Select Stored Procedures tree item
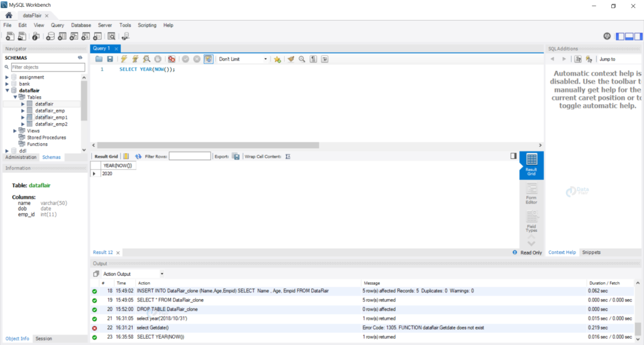Image resolution: width=644 pixels, height=345 pixels. [x=47, y=138]
